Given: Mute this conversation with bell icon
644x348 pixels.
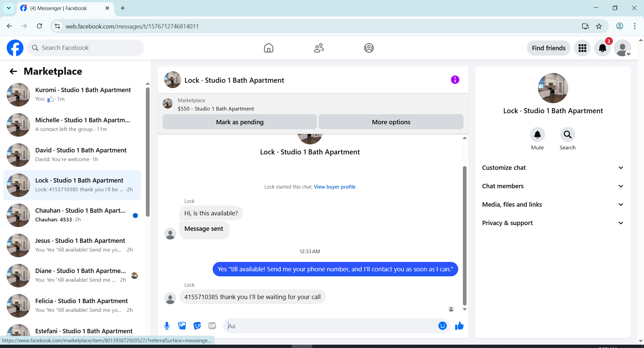Looking at the screenshot, I should 537,135.
